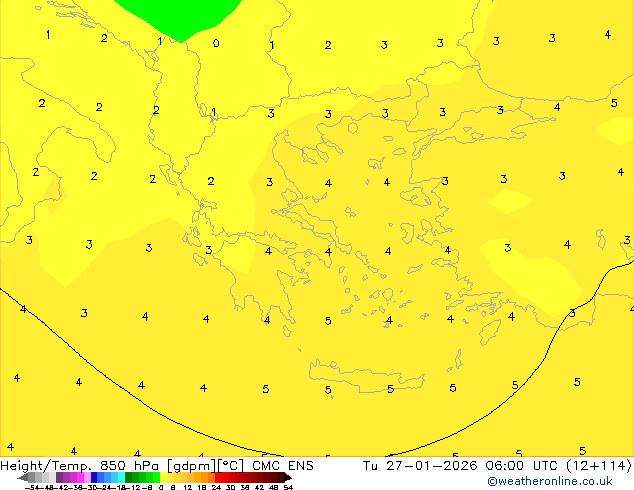
Task: Click the 54 label at legend end
Action: click(288, 487)
